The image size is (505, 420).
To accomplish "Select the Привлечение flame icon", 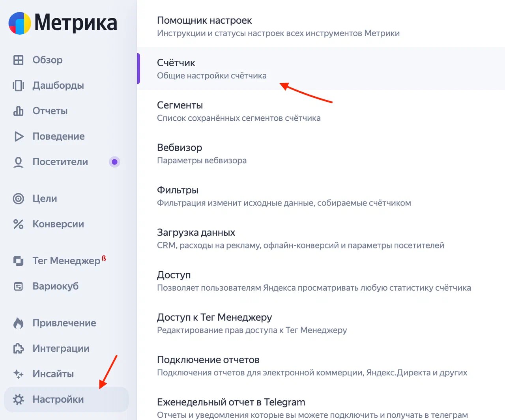I will point(18,323).
